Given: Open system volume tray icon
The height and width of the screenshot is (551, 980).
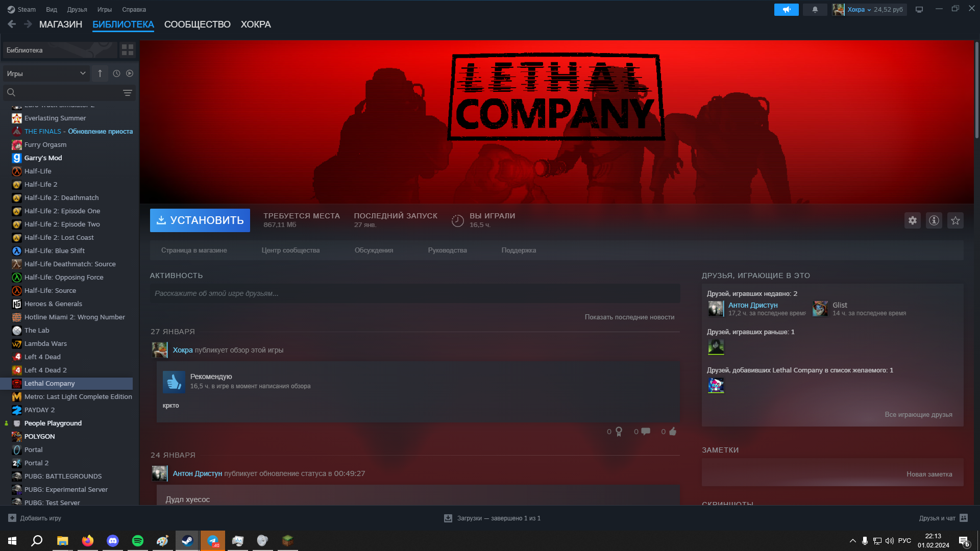Looking at the screenshot, I should click(890, 541).
